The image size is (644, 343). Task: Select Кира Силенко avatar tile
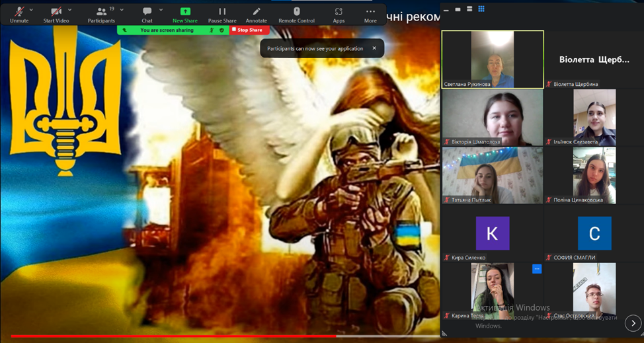click(493, 233)
